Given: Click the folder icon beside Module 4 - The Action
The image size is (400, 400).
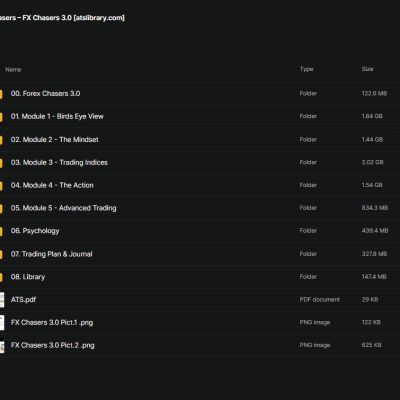Looking at the screenshot, I should coord(1,186).
